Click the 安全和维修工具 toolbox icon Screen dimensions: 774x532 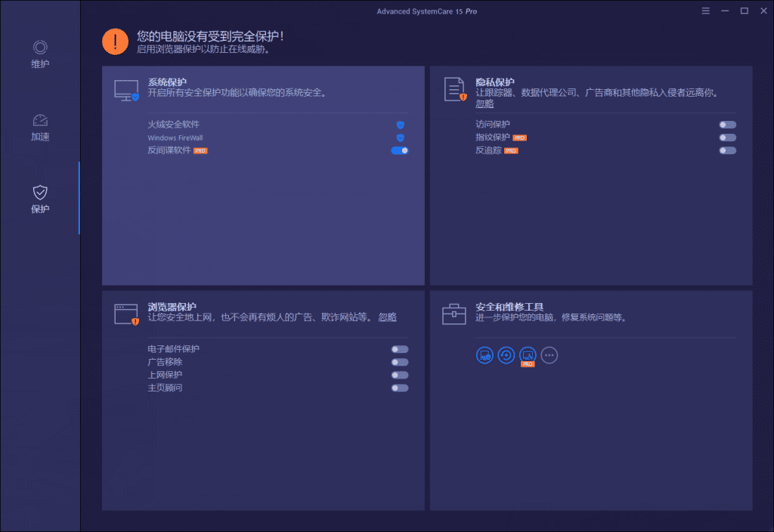click(454, 314)
